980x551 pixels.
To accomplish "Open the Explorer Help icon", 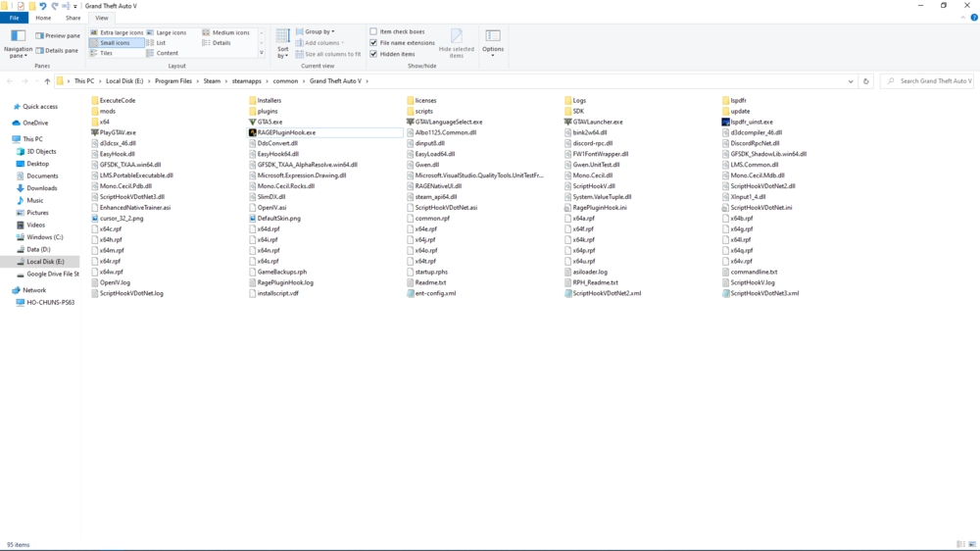I will click(x=974, y=18).
